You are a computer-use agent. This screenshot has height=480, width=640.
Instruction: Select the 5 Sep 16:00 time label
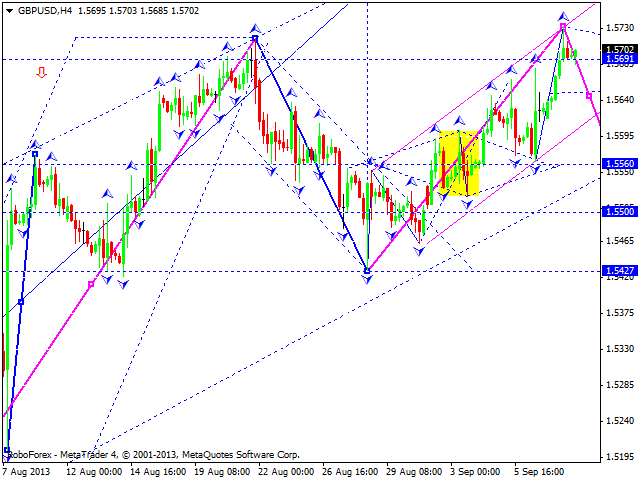tap(539, 470)
